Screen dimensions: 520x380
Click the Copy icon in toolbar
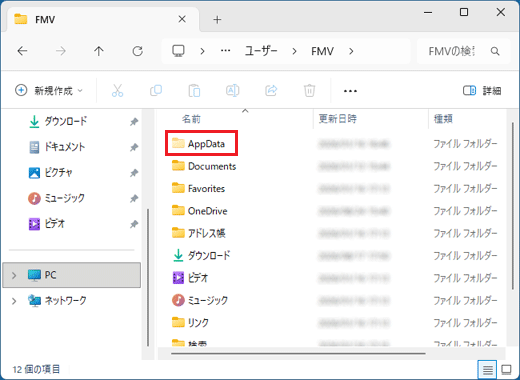[x=156, y=91]
